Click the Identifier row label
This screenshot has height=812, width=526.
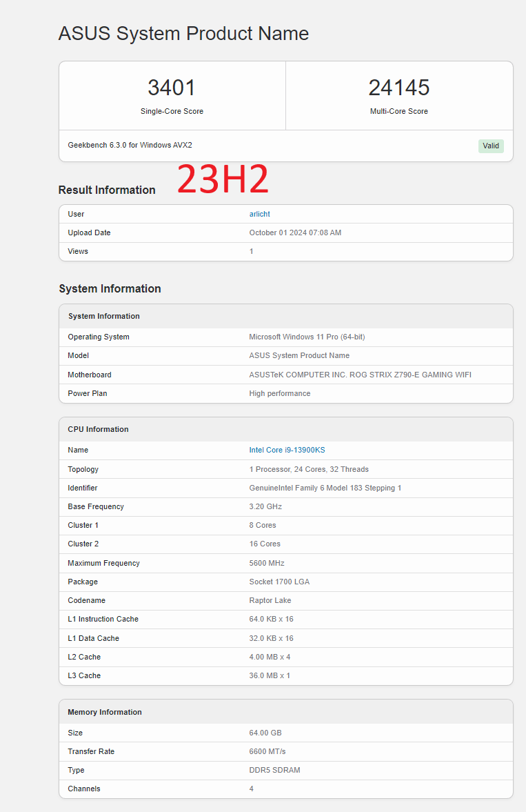coord(82,488)
